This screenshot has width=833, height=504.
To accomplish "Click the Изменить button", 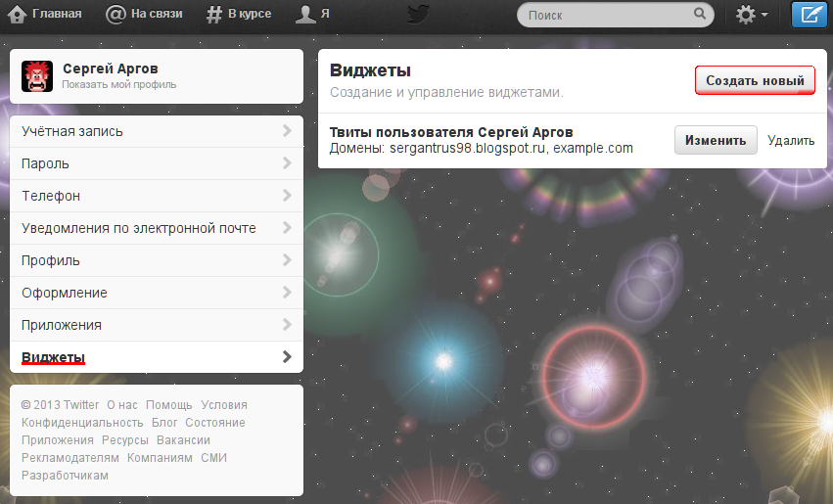I will (716, 140).
